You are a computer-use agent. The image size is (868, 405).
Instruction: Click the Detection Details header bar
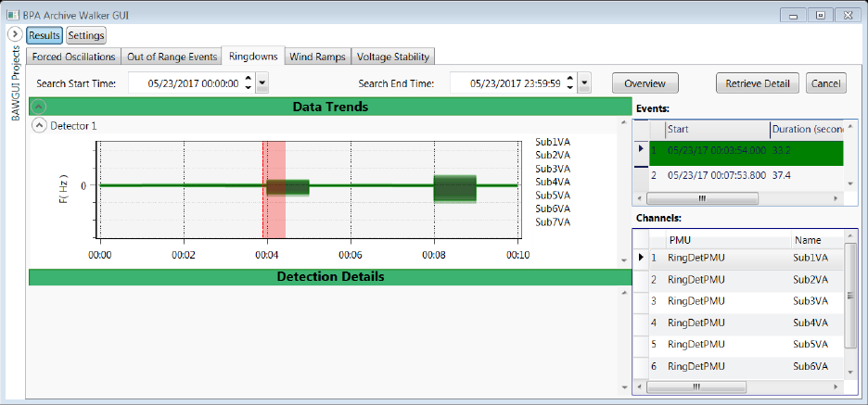[330, 276]
